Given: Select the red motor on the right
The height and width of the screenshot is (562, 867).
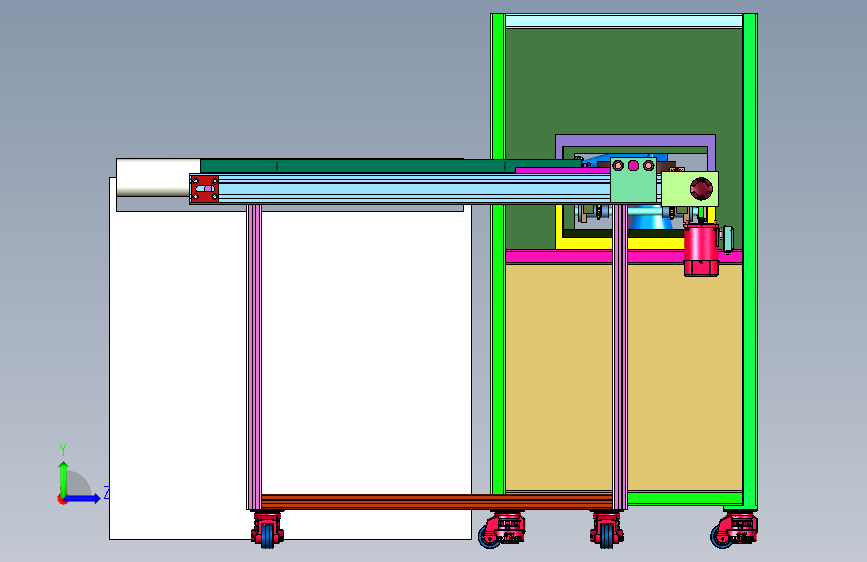Looking at the screenshot, I should pyautogui.click(x=701, y=249).
